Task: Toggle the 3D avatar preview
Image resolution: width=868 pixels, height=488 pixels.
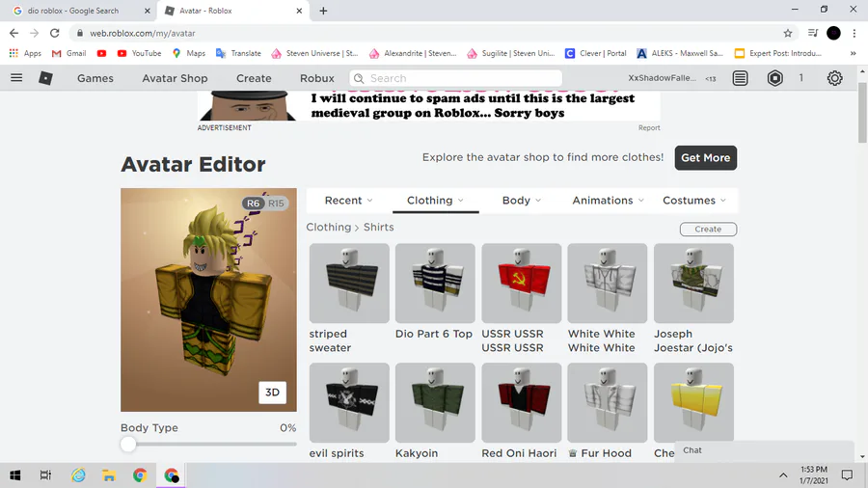Action: coord(272,393)
